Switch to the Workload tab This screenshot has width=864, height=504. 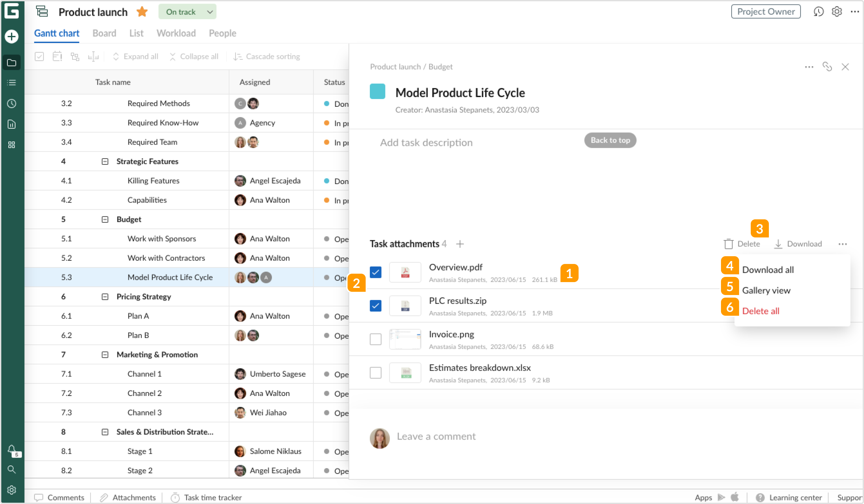176,33
